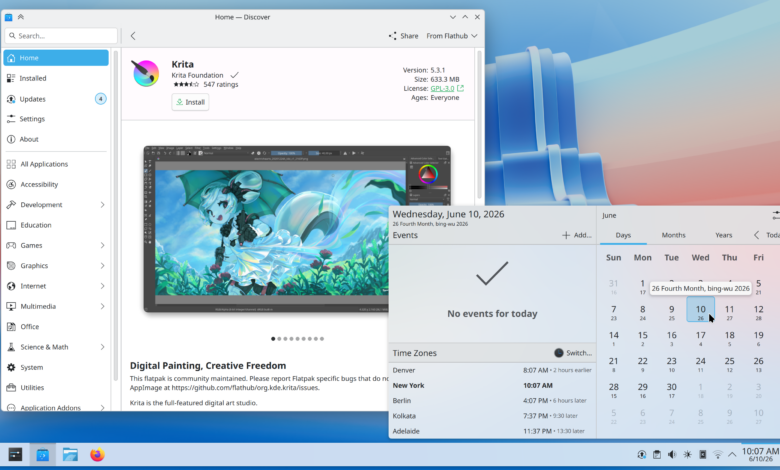Select first screenshot carousel dot
Viewport: 780px width, 470px height.
(x=273, y=339)
